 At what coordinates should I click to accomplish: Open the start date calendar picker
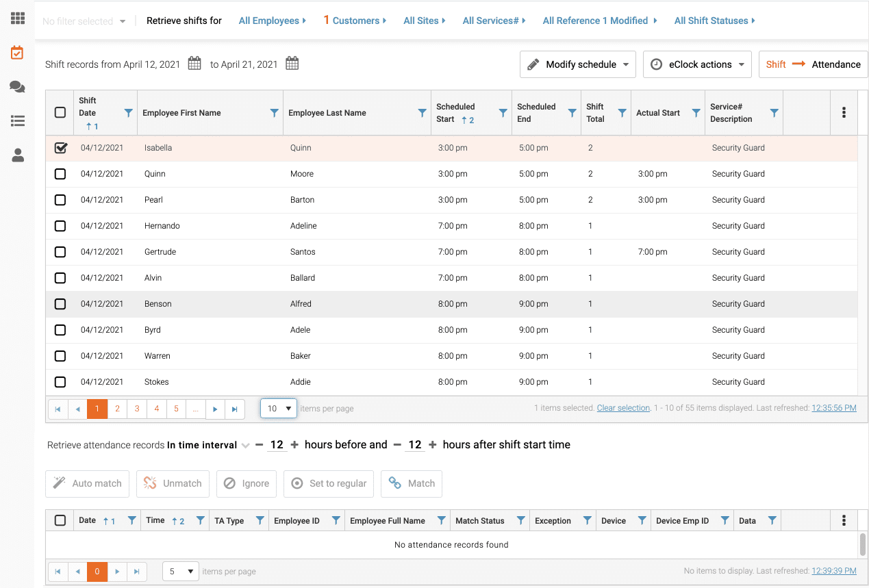(x=194, y=64)
